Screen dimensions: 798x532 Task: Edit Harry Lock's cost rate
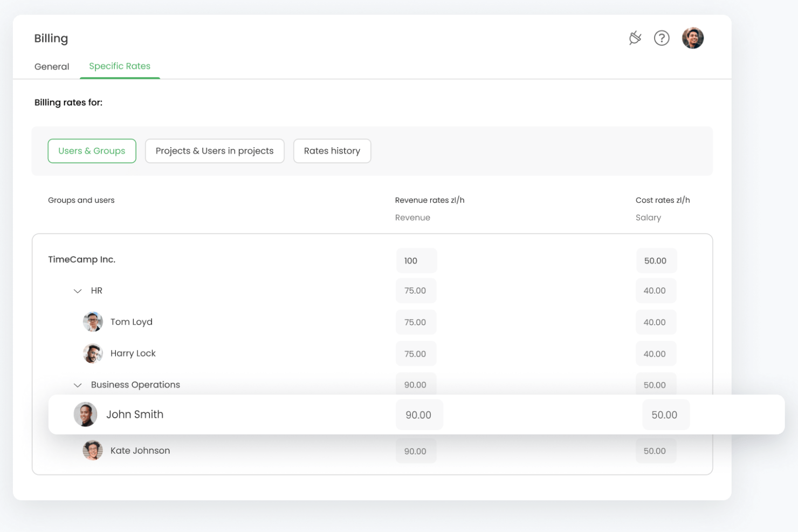point(656,354)
